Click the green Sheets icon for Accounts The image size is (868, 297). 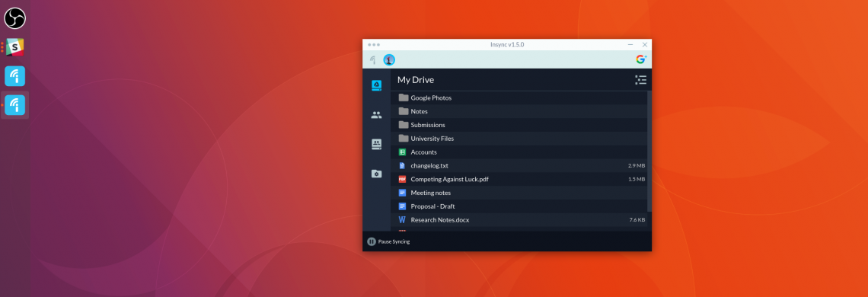pos(403,152)
